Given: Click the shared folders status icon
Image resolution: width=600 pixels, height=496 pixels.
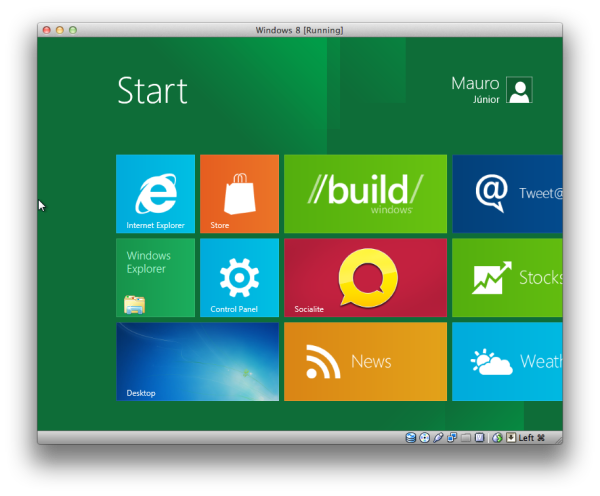Looking at the screenshot, I should coord(466,437).
